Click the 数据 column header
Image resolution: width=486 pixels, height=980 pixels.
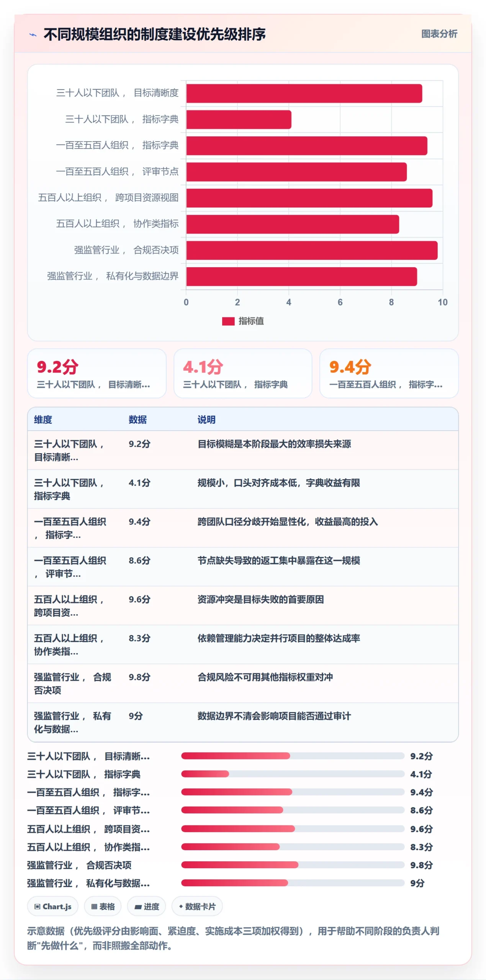tap(137, 419)
